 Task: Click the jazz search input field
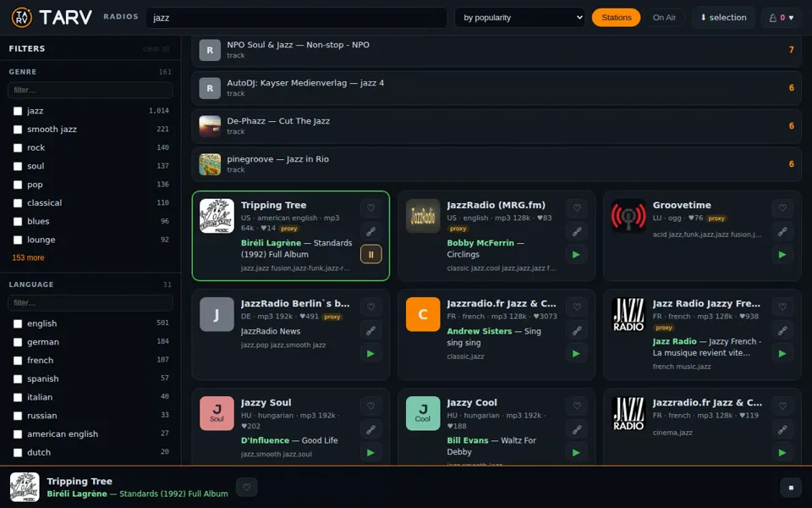[297, 18]
